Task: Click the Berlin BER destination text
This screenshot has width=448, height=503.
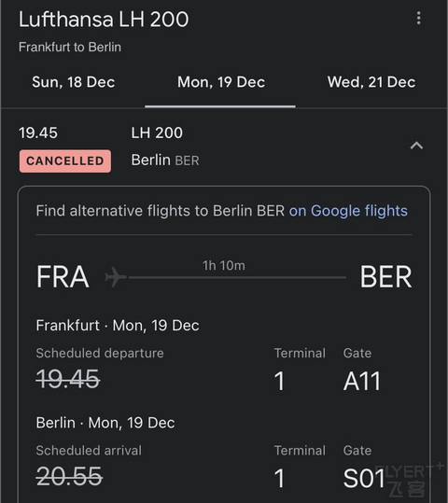Action: tap(165, 161)
